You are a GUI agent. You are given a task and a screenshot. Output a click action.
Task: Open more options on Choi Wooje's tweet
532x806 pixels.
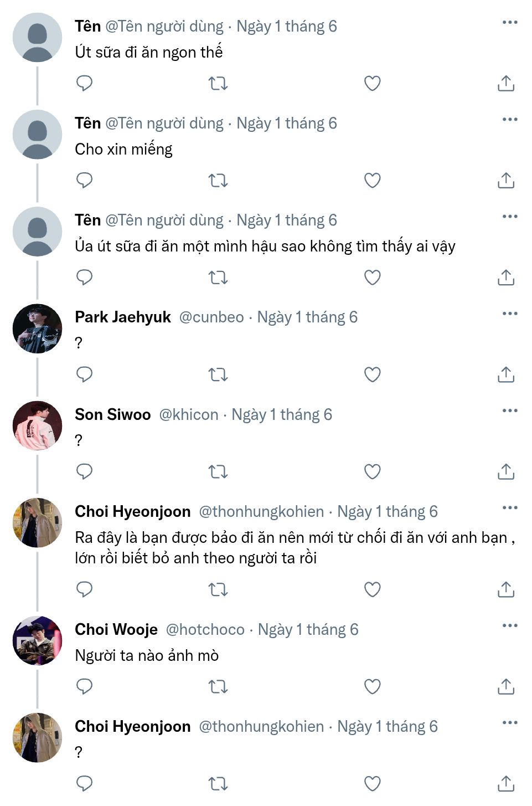pos(509,625)
